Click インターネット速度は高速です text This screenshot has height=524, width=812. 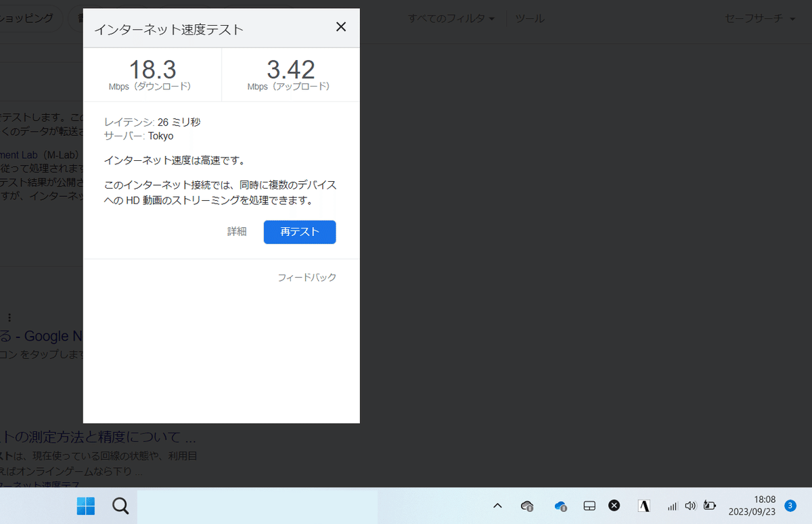click(174, 160)
